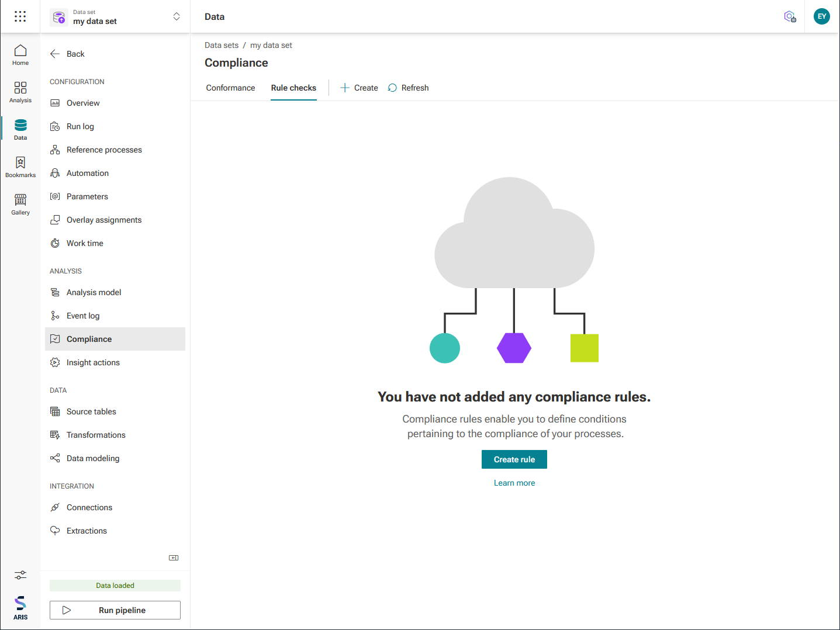Open Reference processes page

coord(115,150)
